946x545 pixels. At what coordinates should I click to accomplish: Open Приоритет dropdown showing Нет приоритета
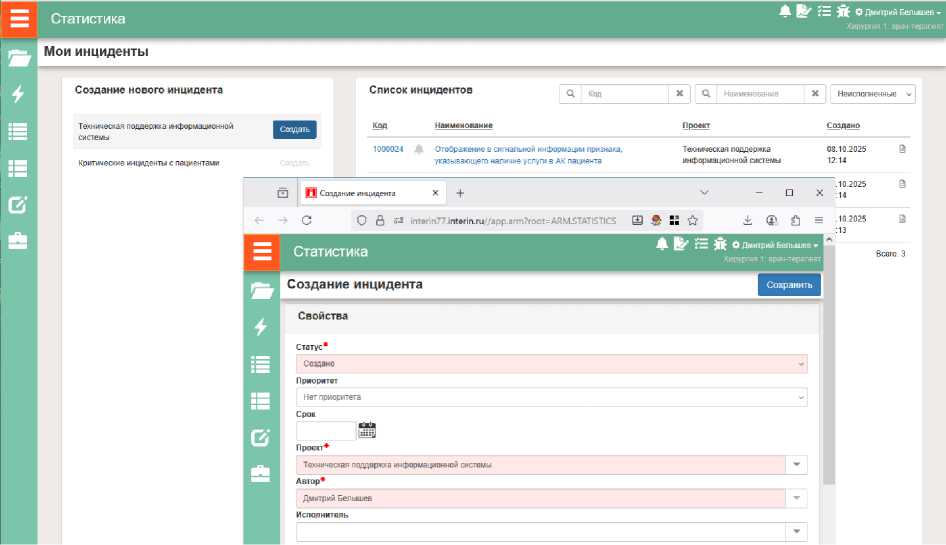[x=551, y=397]
